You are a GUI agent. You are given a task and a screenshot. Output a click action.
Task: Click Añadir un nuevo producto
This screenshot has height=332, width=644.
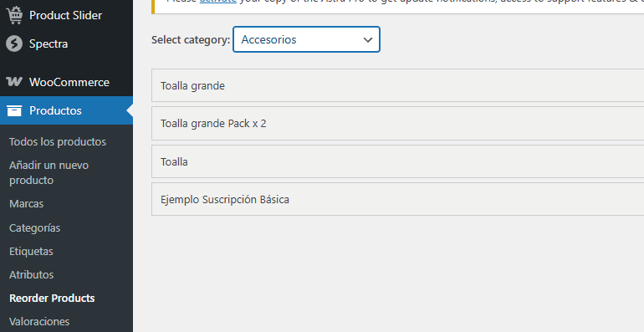pyautogui.click(x=49, y=172)
